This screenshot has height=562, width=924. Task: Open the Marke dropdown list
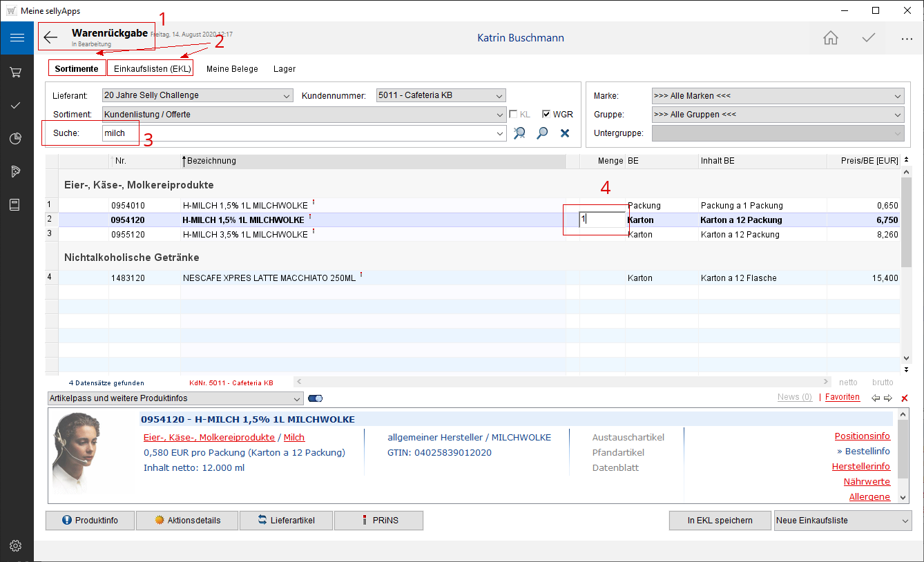point(898,96)
